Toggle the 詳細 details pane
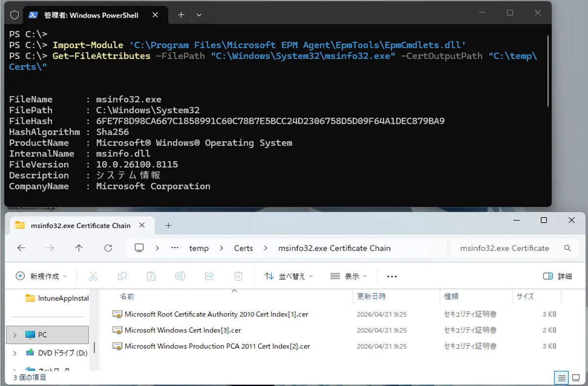 pos(558,276)
